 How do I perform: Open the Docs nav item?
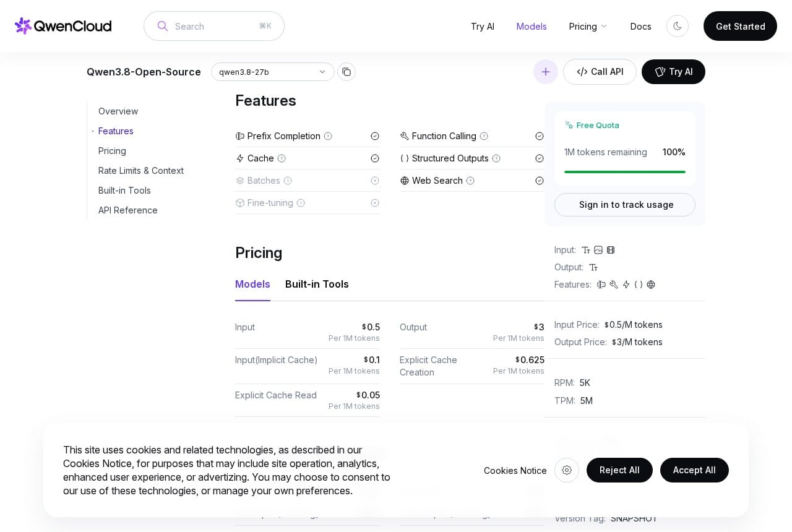coord(641,26)
